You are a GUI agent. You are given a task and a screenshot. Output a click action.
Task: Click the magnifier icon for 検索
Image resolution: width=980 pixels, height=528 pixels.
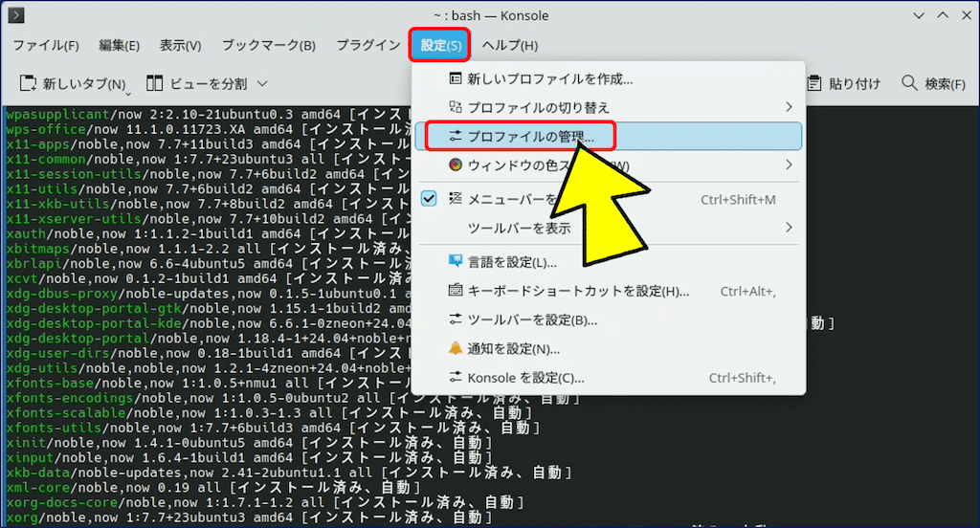909,84
